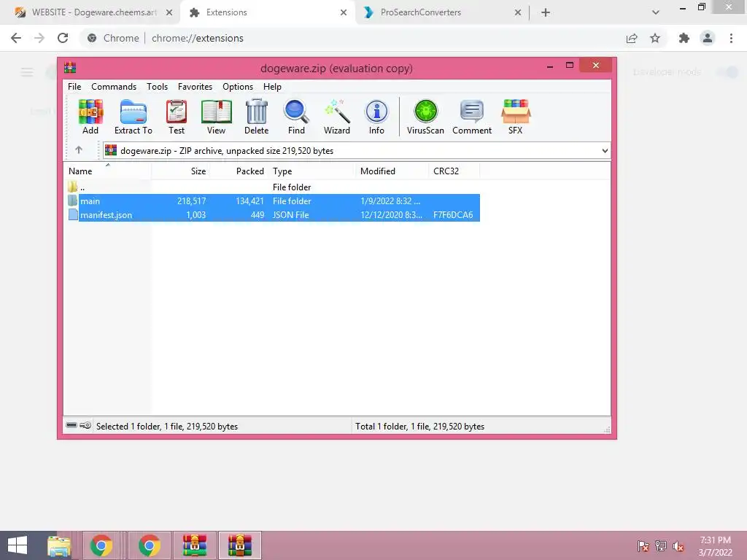Click the WinRAR title bar icon
Image resolution: width=747 pixels, height=560 pixels.
[x=70, y=68]
